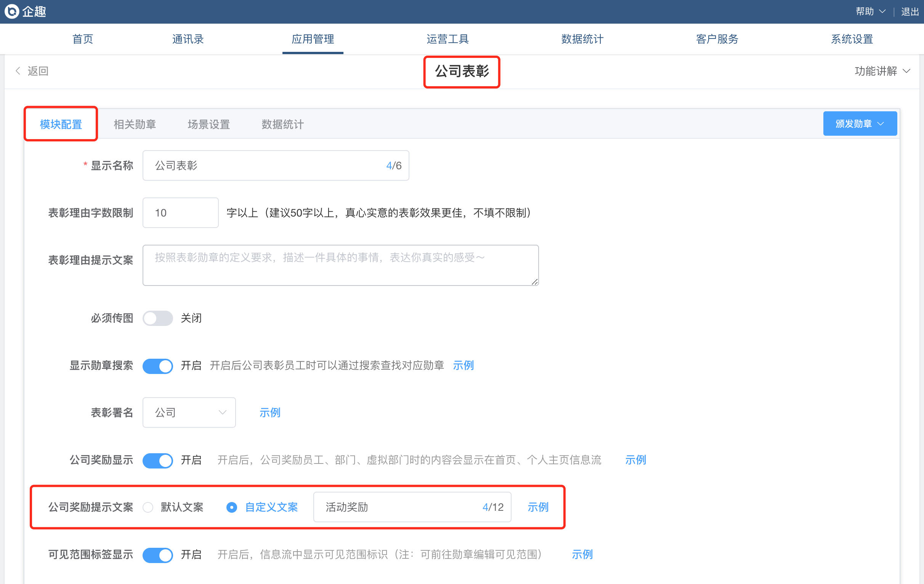924x584 pixels.
Task: Click the resize handle of 表彰理由提示文案 textarea
Action: pyautogui.click(x=534, y=282)
